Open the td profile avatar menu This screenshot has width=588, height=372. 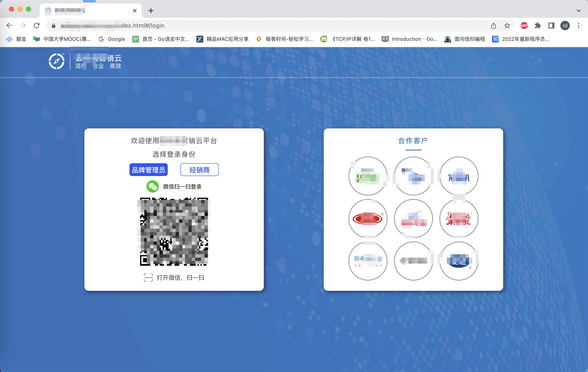(x=565, y=26)
